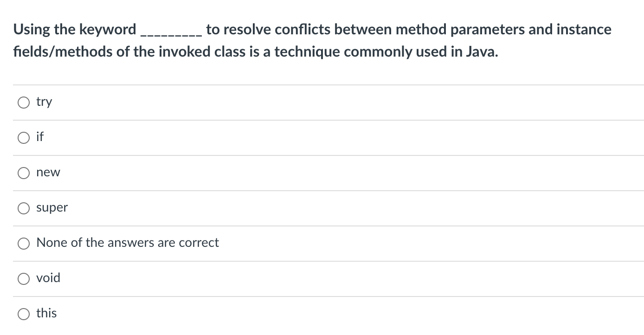The image size is (644, 335).
Task: Click the 'None of the answers are correct' text
Action: click(x=128, y=242)
